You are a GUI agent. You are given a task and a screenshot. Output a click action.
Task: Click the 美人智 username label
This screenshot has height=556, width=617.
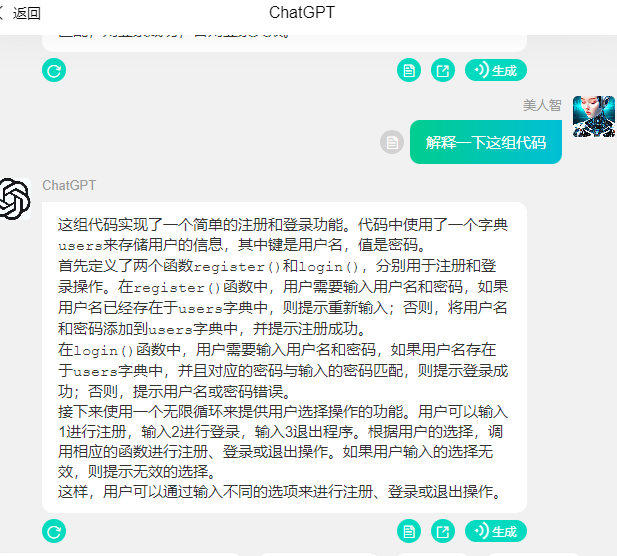[x=542, y=105]
